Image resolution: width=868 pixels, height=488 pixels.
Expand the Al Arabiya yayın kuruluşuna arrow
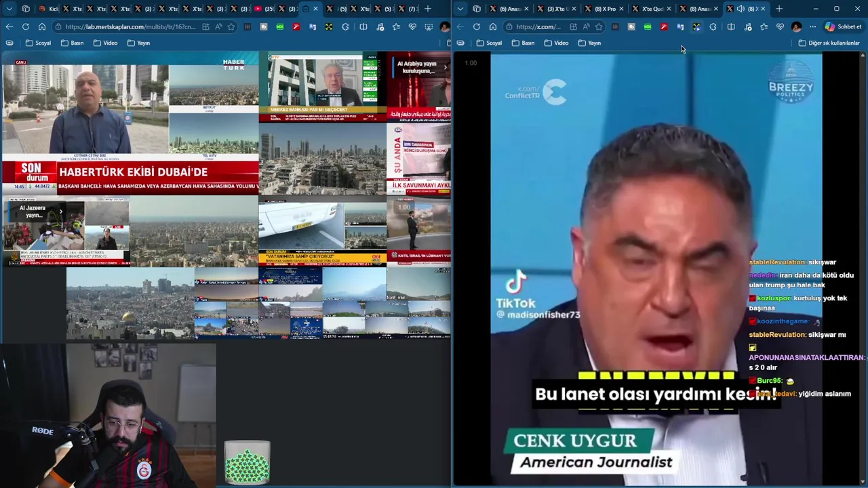click(x=446, y=67)
